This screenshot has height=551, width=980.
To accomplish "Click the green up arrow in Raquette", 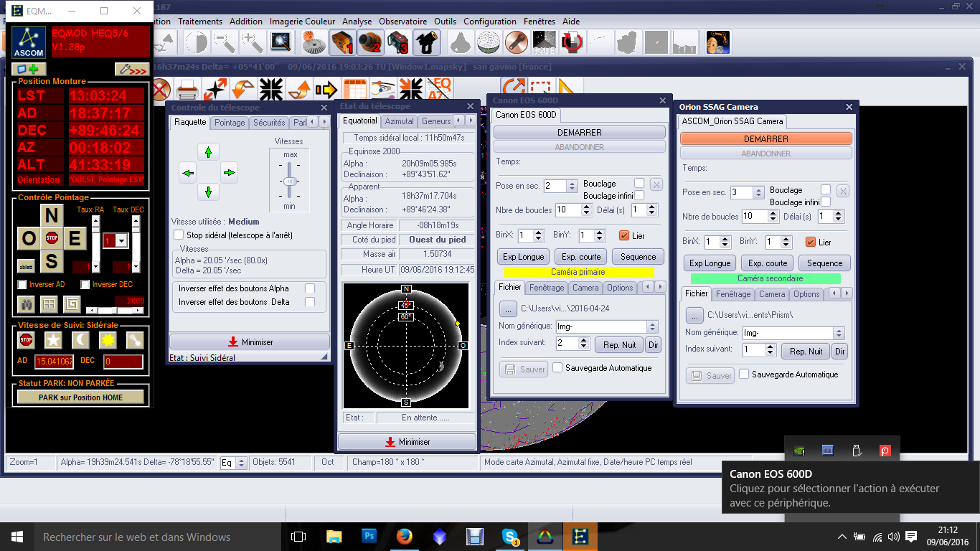I will tap(208, 152).
